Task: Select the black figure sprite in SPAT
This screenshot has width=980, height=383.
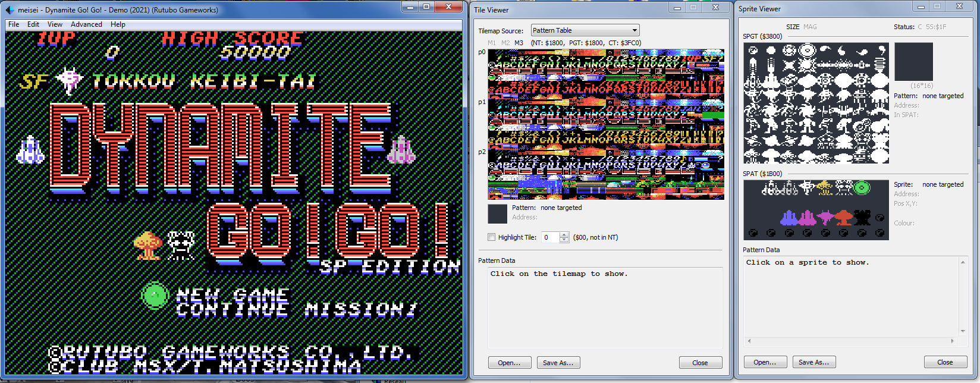Action: pyautogui.click(x=862, y=218)
